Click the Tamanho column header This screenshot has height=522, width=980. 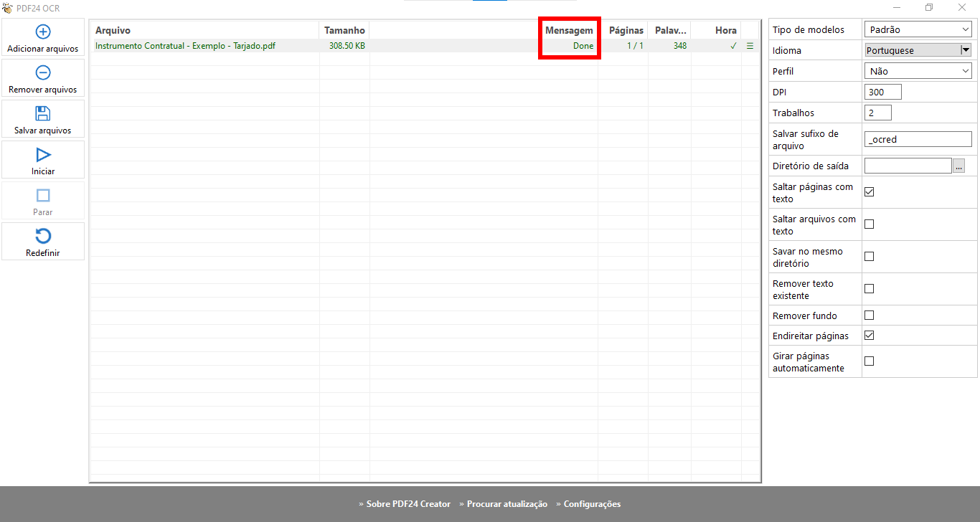point(344,30)
